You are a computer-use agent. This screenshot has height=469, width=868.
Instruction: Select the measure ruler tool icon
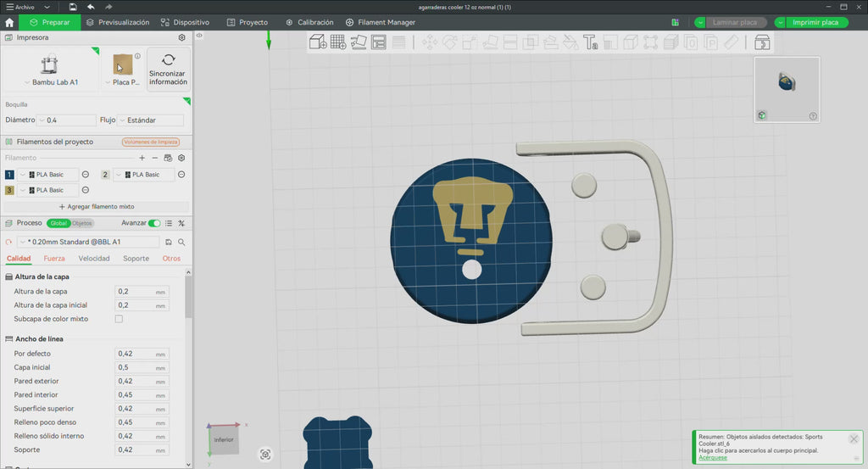(x=732, y=42)
